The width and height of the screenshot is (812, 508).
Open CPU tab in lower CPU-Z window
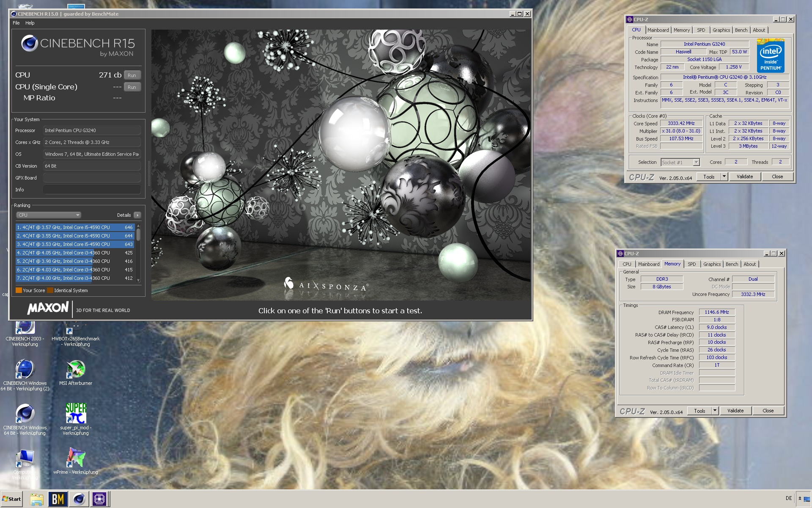pos(627,264)
